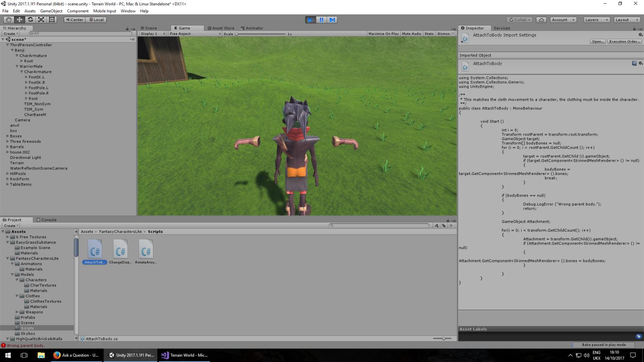Toggle Mute Audio in Game view
Viewport: 644px width, 362px height.
[x=411, y=34]
